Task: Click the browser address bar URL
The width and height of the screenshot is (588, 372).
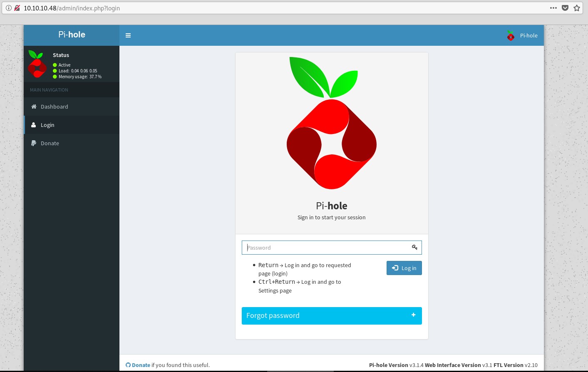Action: pos(72,8)
